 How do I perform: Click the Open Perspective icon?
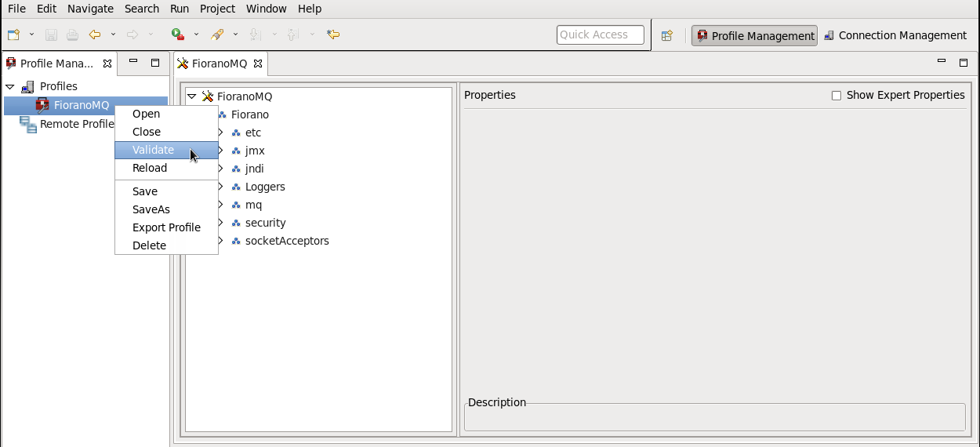tap(667, 35)
